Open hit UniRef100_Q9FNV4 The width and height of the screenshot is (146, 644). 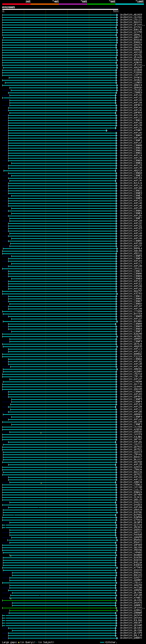(131, 113)
